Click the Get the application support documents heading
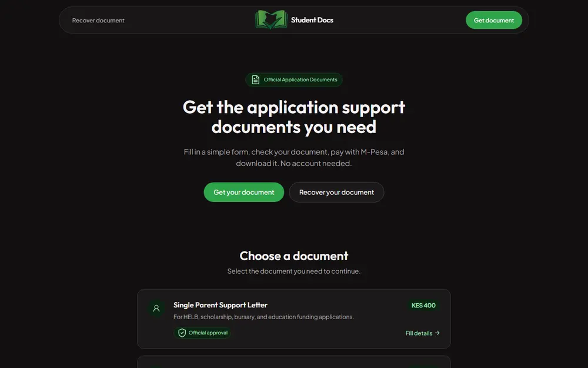Viewport: 588px width, 368px height. click(x=294, y=117)
